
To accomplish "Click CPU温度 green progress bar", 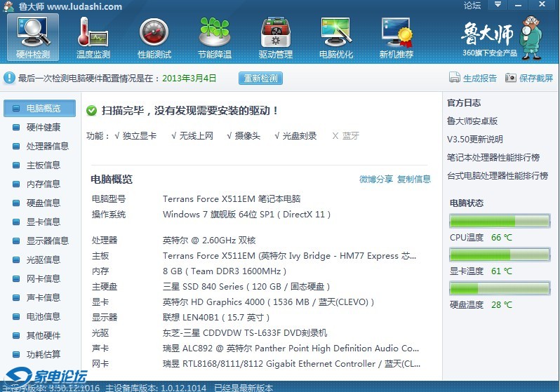I will 500,221.
